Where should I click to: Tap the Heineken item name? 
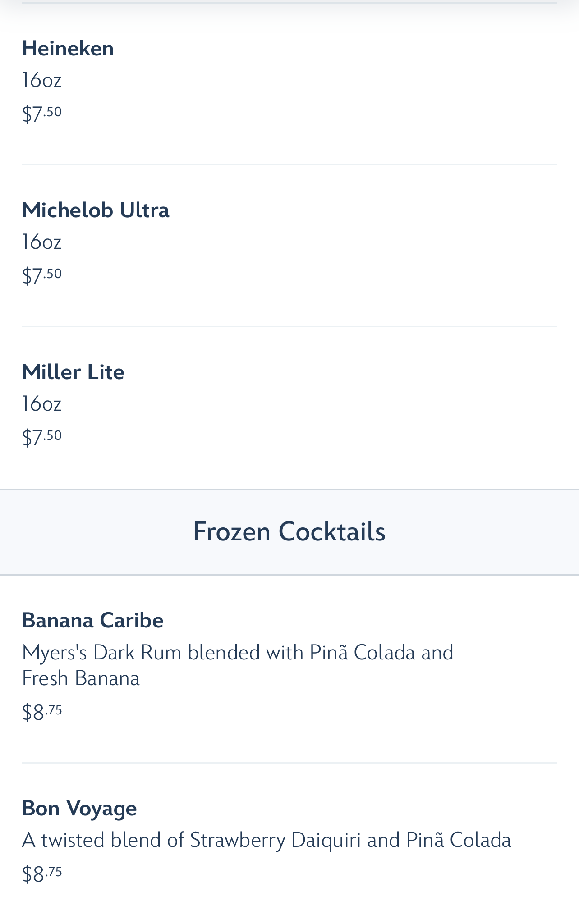tap(68, 49)
